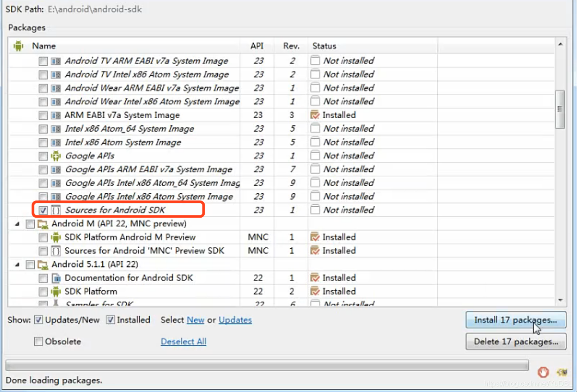Screen dimensions: 577x392
Task: Click the Done loading packages status text
Action: (54, 380)
